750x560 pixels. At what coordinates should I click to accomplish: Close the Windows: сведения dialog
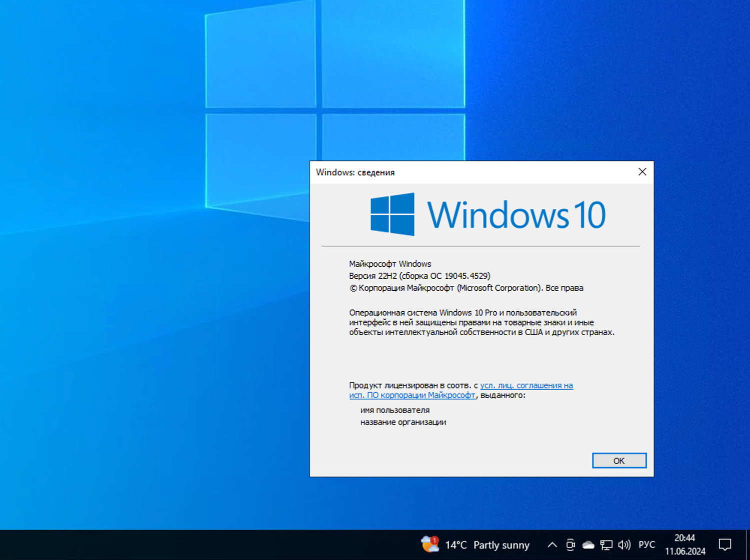[642, 172]
